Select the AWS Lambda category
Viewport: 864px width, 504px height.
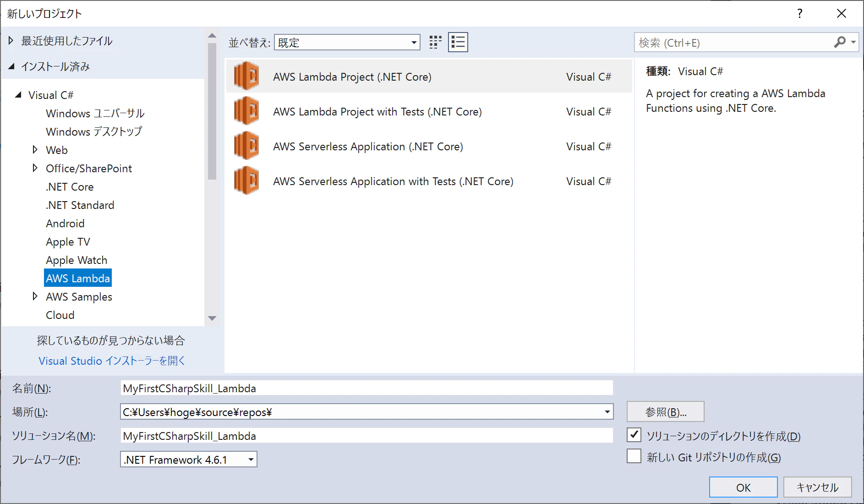click(78, 278)
